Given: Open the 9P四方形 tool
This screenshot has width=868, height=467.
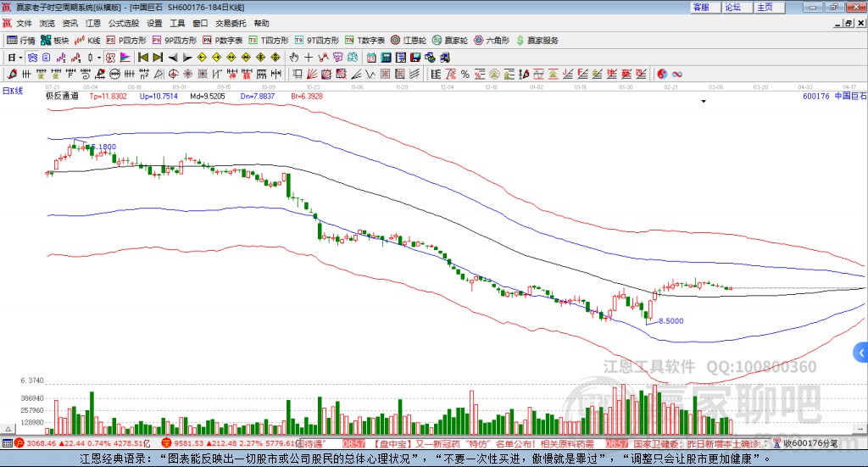Looking at the screenshot, I should pos(175,41).
